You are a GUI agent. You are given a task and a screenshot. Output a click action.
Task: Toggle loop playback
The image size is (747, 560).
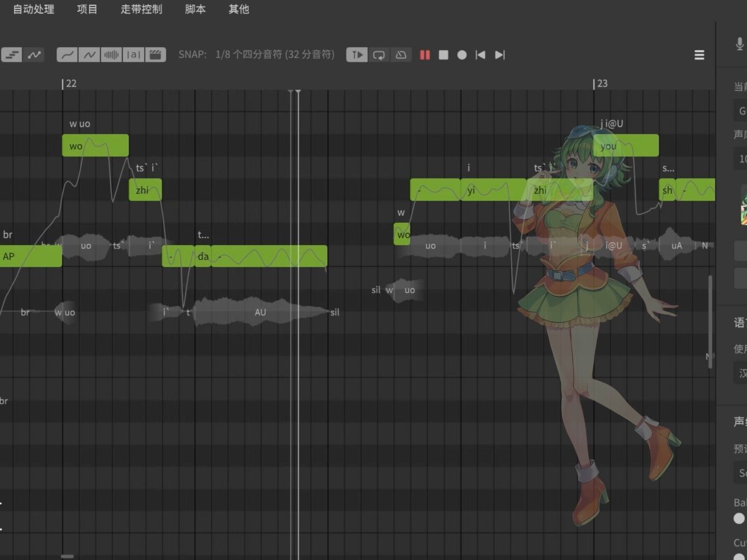coord(379,55)
